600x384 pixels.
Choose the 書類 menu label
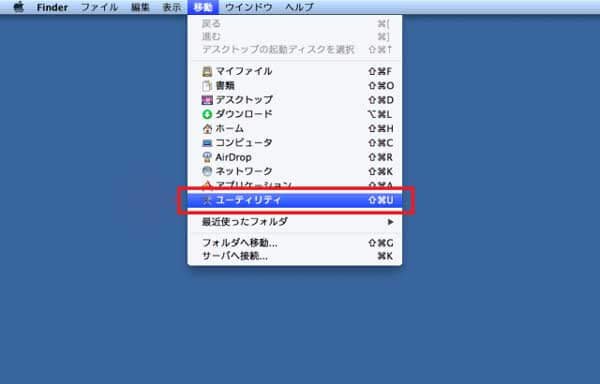click(x=225, y=86)
